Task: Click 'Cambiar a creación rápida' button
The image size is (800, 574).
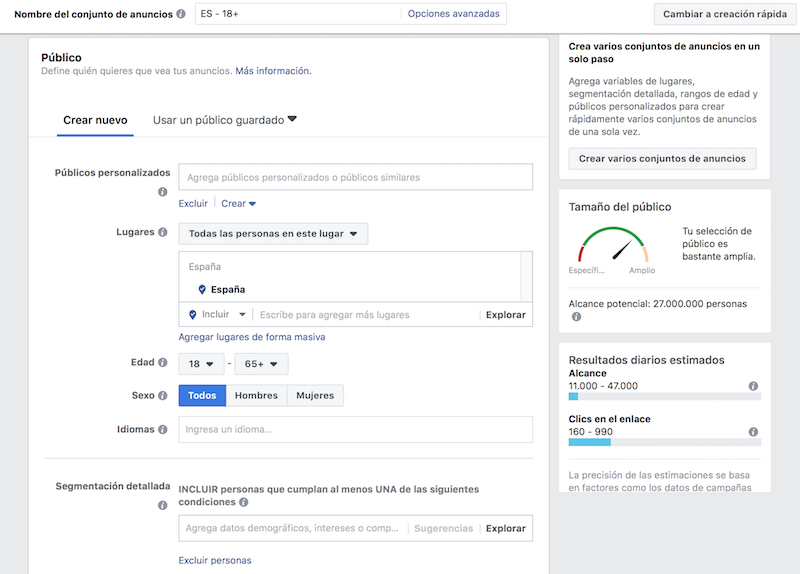Action: [x=724, y=14]
